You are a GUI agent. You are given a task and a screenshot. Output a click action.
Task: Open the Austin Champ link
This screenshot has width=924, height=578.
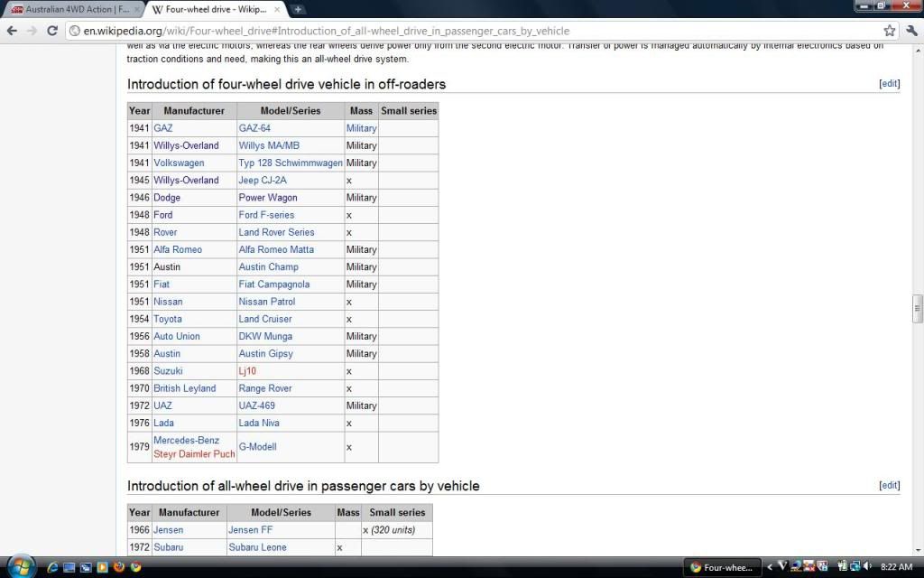click(x=268, y=267)
